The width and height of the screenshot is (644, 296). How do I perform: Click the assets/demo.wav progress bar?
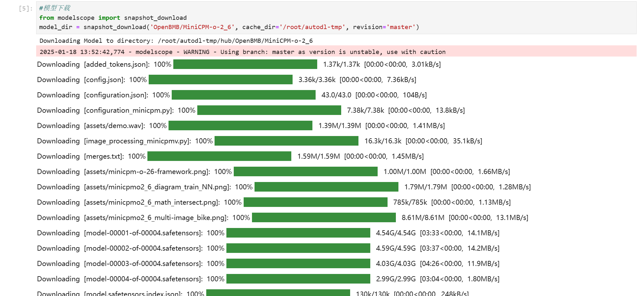coord(240,126)
